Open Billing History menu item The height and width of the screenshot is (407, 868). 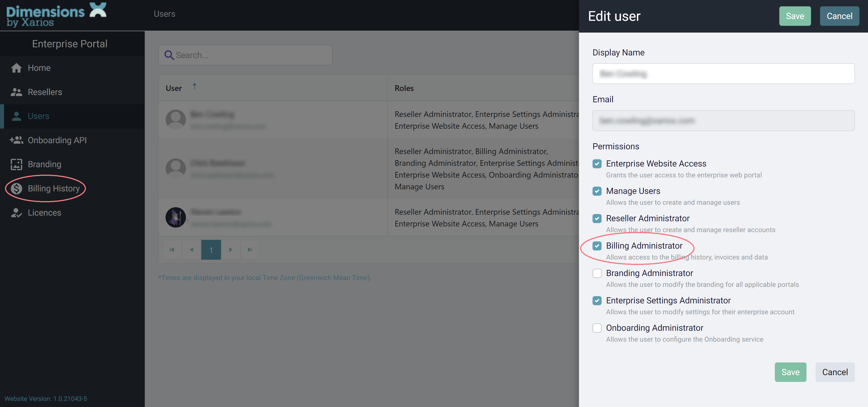pos(72,188)
